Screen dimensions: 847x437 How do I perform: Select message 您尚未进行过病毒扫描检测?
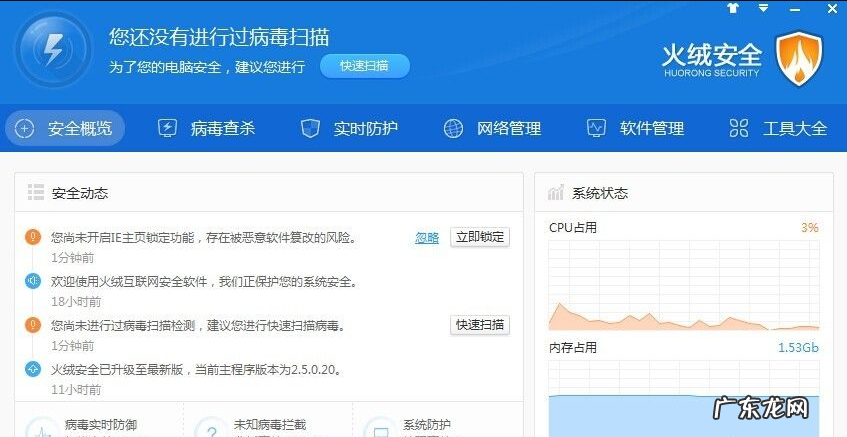click(x=198, y=326)
